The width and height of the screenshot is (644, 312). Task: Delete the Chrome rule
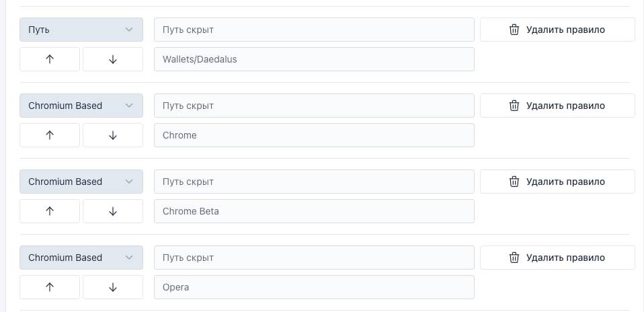[557, 106]
